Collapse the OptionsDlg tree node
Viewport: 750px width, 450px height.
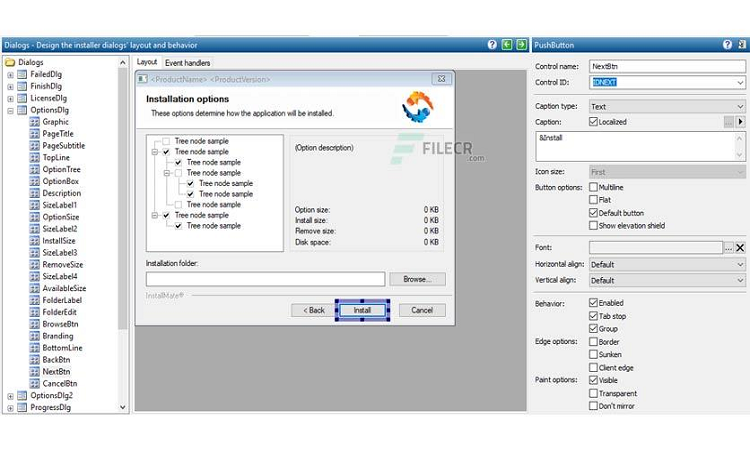point(10,110)
